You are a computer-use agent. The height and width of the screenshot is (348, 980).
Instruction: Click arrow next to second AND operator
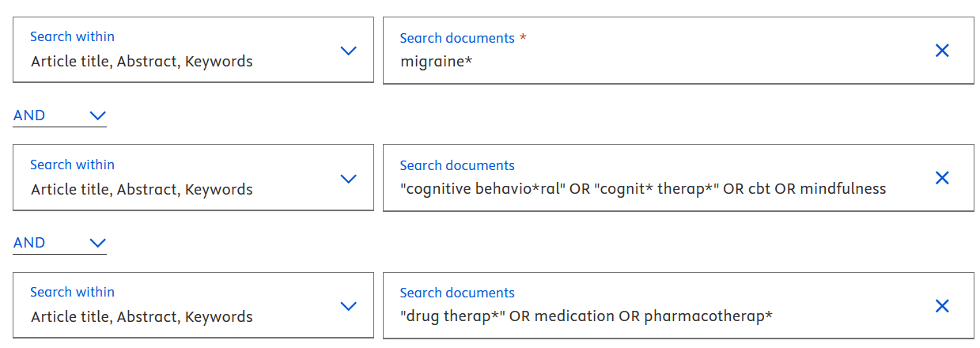[x=98, y=243]
